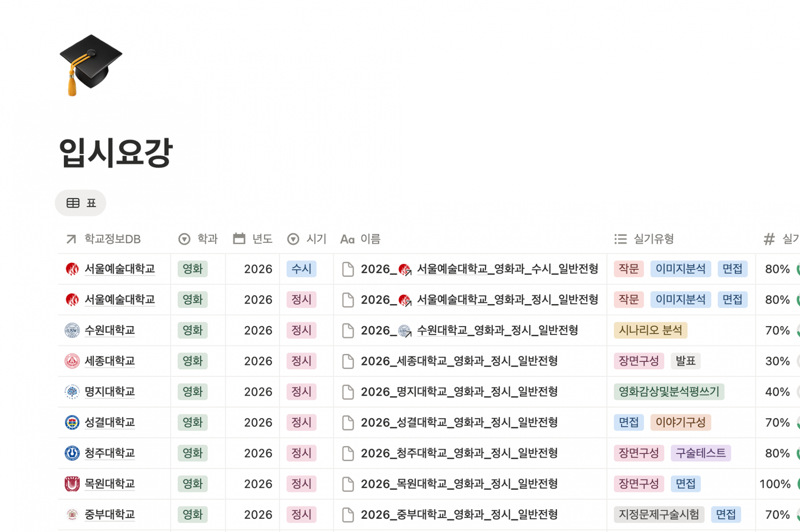Click the table grid icon on the 표 view button
The image size is (800, 532).
pos(73,203)
